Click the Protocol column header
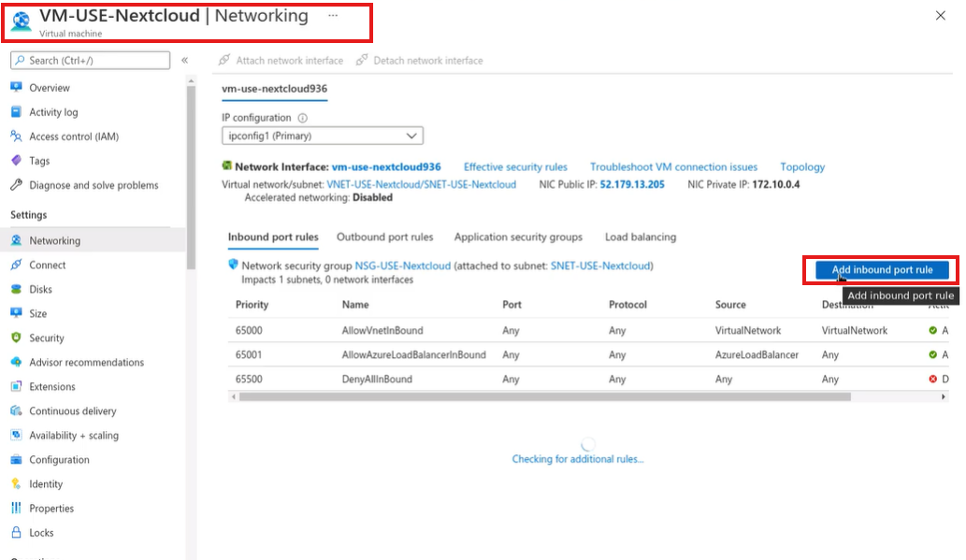966x560 pixels. click(627, 305)
